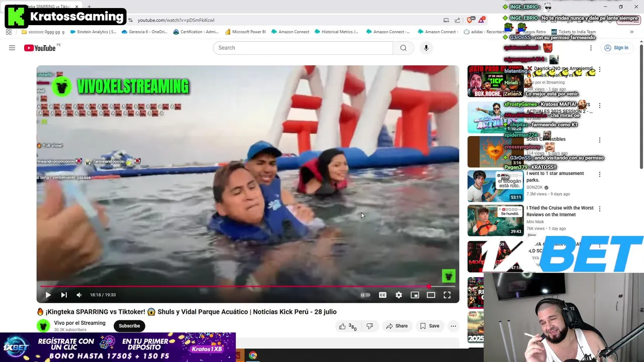The image size is (644, 362).
Task: Open 'I Tried the Cruise' video thumbnail
Action: coord(495,220)
